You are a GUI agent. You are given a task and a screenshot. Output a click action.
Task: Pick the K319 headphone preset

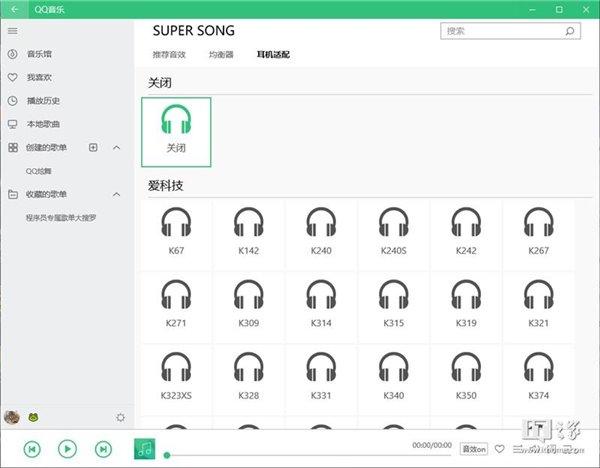coord(466,307)
